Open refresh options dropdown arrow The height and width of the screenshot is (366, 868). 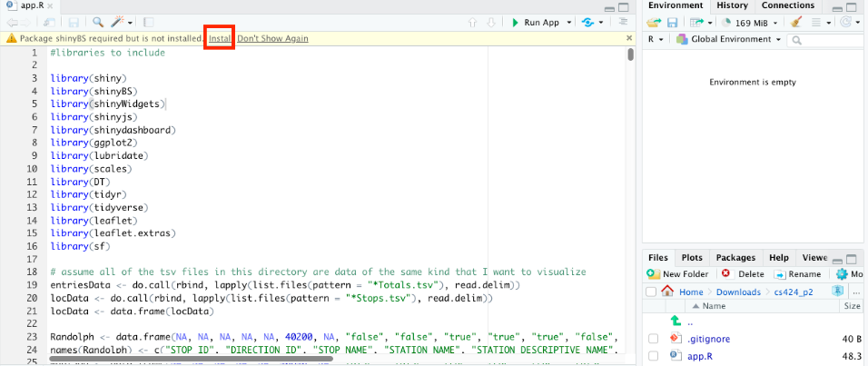pyautogui.click(x=859, y=23)
